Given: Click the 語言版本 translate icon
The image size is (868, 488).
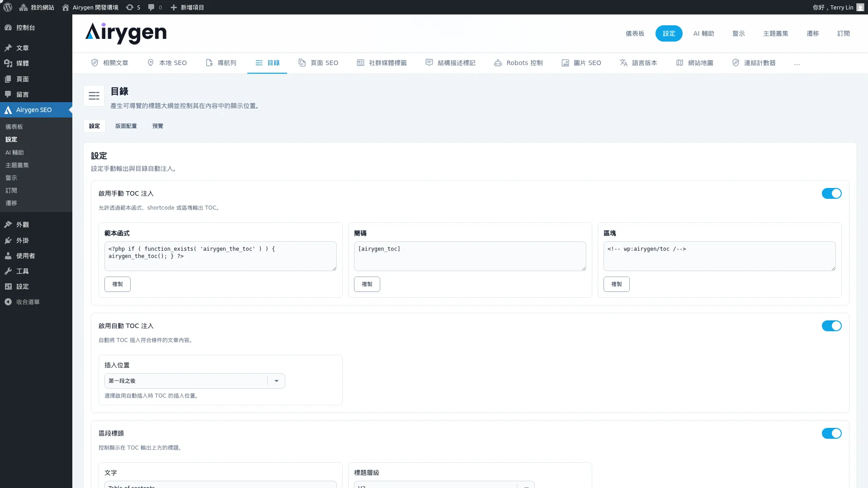Looking at the screenshot, I should click(623, 63).
